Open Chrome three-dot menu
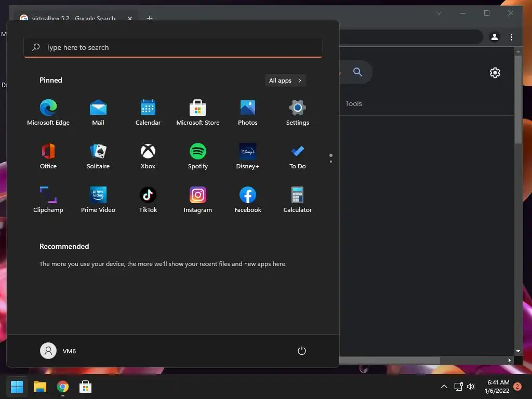This screenshot has height=399, width=532. (511, 37)
